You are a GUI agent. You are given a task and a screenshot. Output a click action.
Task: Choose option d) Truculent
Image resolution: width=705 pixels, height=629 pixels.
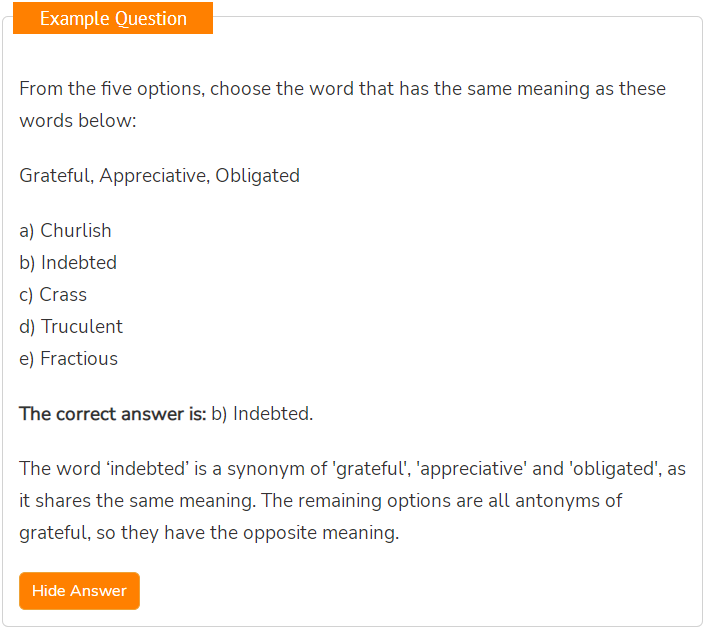point(71,326)
